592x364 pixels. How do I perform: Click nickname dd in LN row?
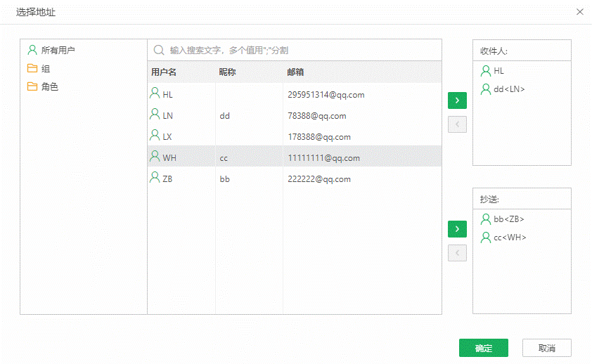tap(225, 116)
